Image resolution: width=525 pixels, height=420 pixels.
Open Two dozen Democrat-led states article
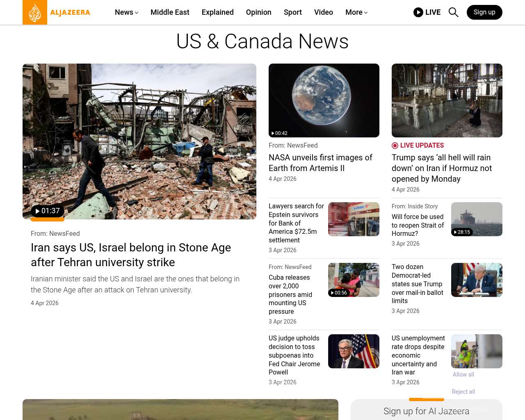417,284
